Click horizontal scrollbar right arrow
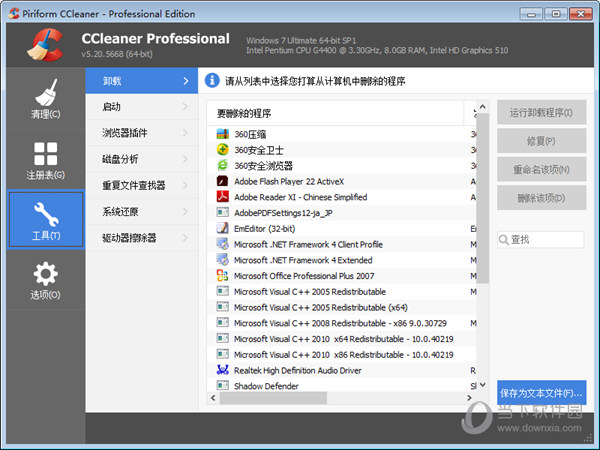 (470, 398)
